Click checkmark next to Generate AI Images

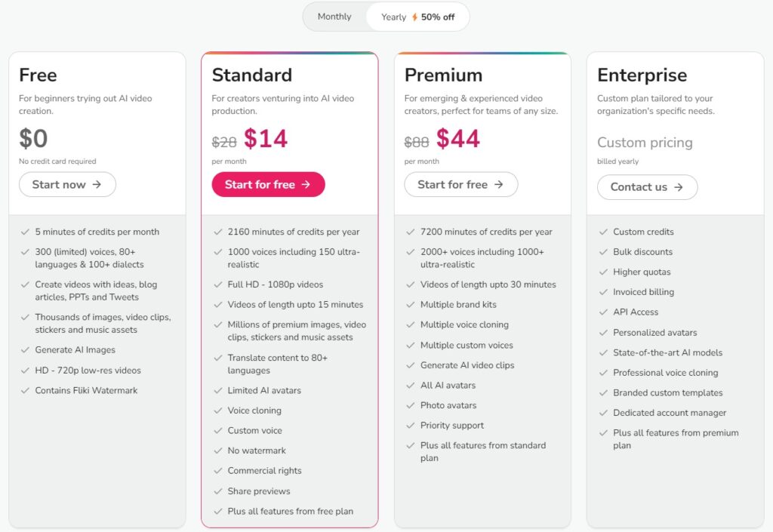tap(25, 349)
